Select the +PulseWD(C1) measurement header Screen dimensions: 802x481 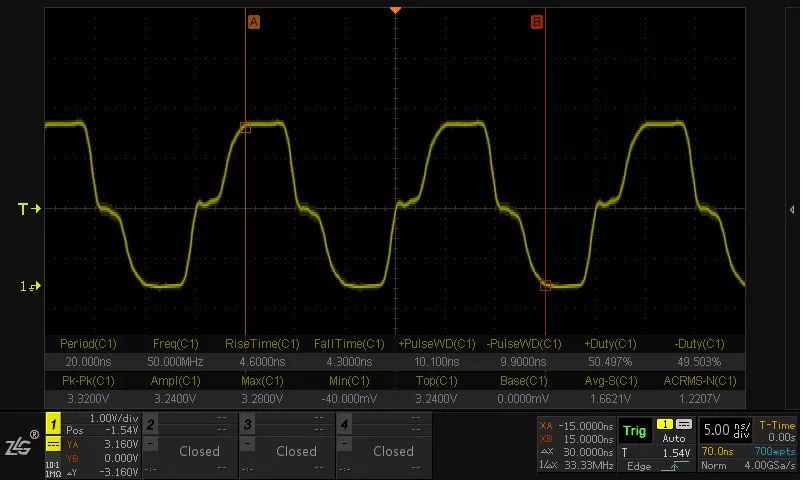pyautogui.click(x=437, y=344)
